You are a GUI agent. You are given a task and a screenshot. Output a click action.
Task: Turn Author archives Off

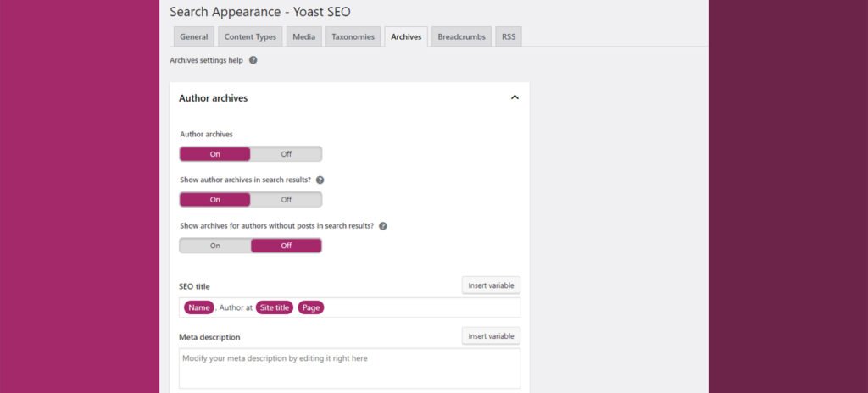click(286, 154)
